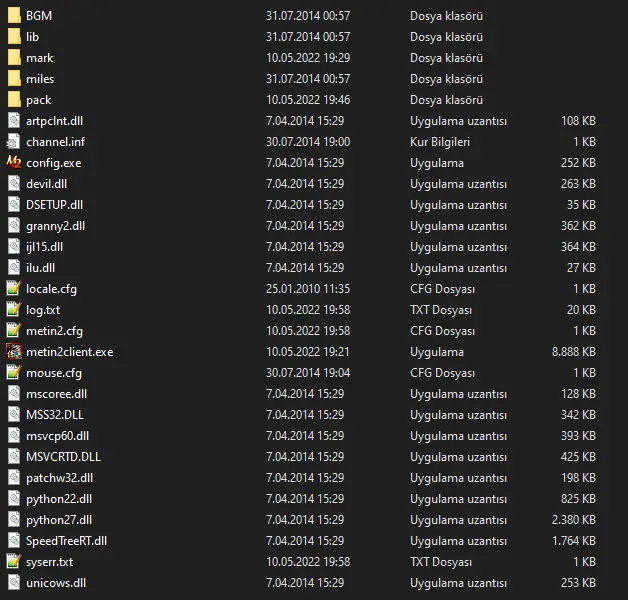
Task: Select the date 25.01.2010 11:35
Action: 308,288
